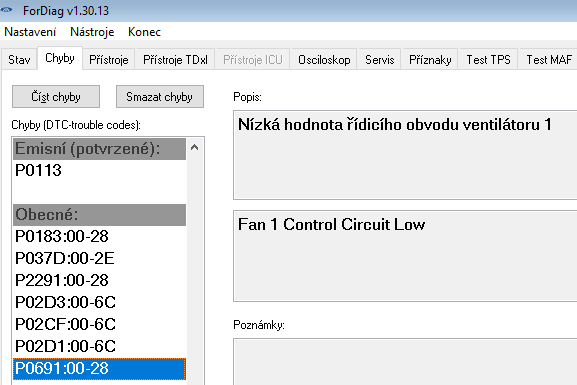
Task: Open the Servis tab
Action: coord(380,59)
